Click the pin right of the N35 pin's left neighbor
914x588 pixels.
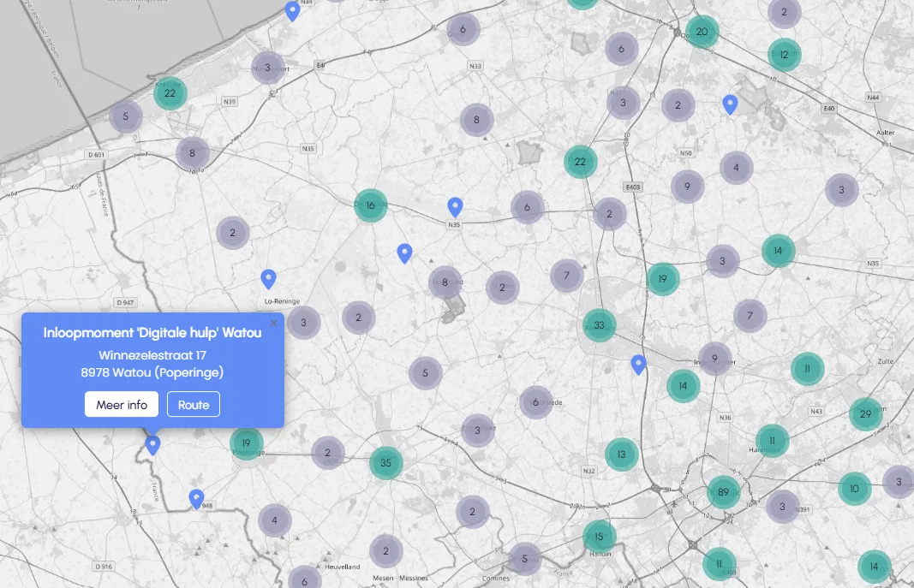pos(404,252)
